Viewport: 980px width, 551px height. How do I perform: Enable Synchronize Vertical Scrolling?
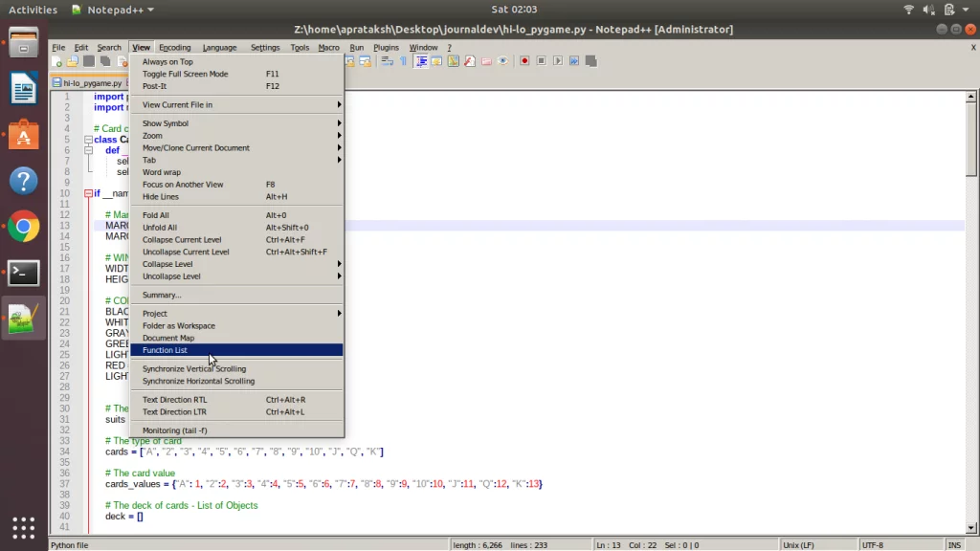tap(194, 368)
